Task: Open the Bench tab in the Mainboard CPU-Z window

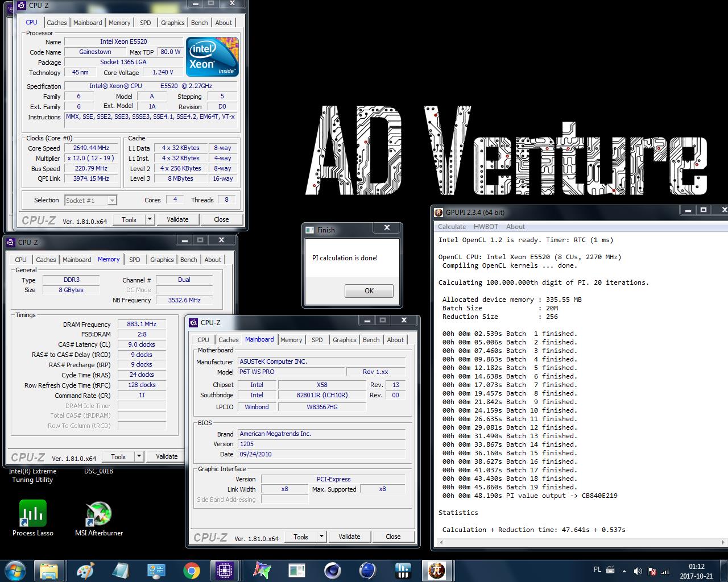Action: coord(371,340)
